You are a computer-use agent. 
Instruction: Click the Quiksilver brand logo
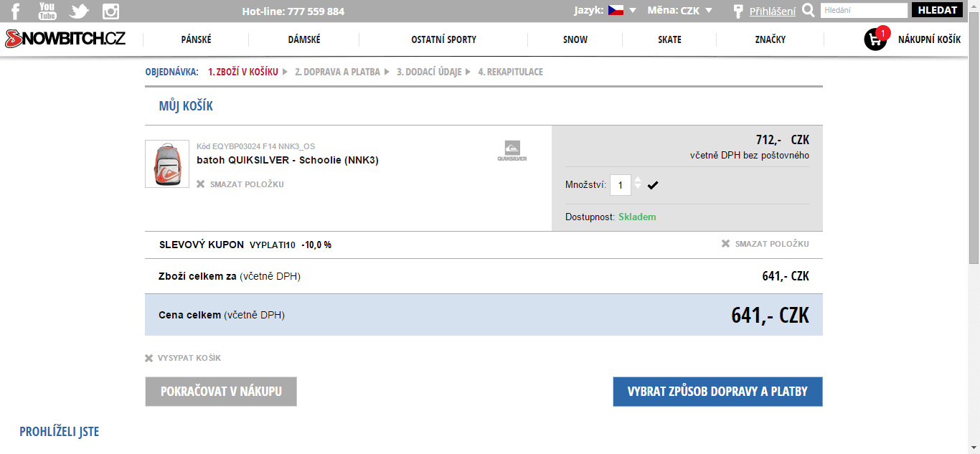pos(512,150)
